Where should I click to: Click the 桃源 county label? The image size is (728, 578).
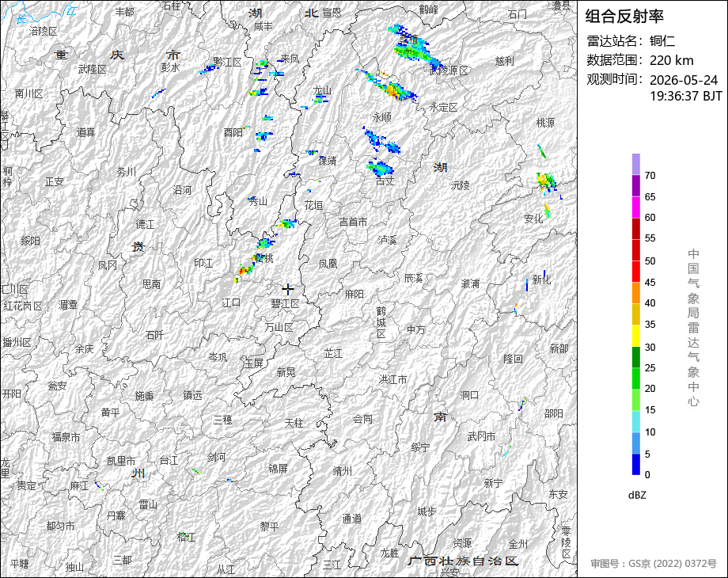pyautogui.click(x=545, y=123)
